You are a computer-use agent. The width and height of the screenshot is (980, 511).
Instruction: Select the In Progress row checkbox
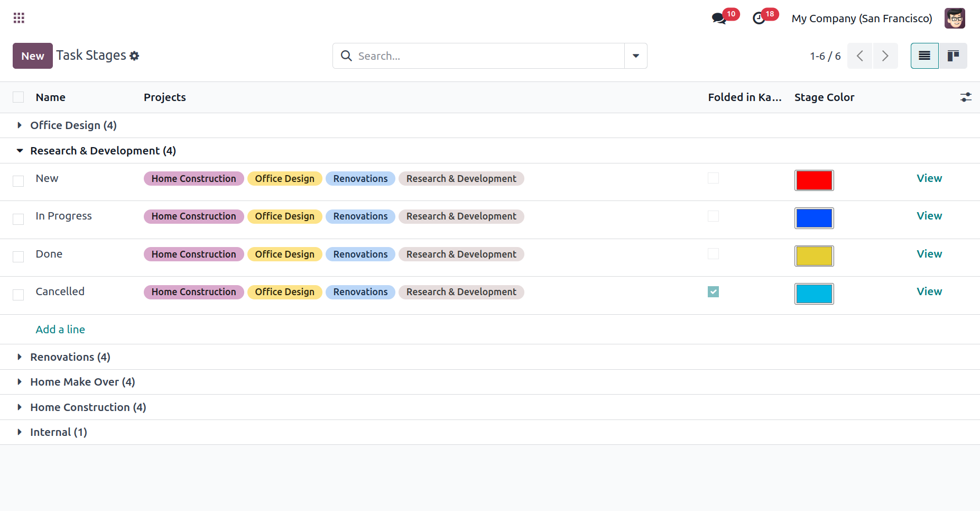[19, 219]
